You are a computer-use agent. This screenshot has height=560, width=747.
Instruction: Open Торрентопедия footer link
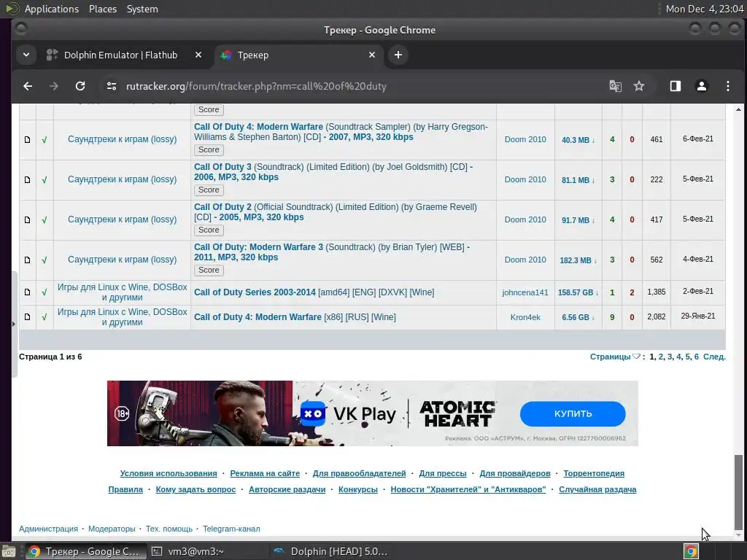point(594,473)
